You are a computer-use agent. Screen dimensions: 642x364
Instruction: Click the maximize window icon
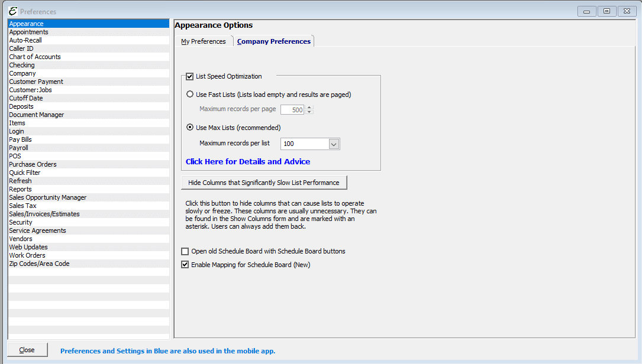click(606, 11)
